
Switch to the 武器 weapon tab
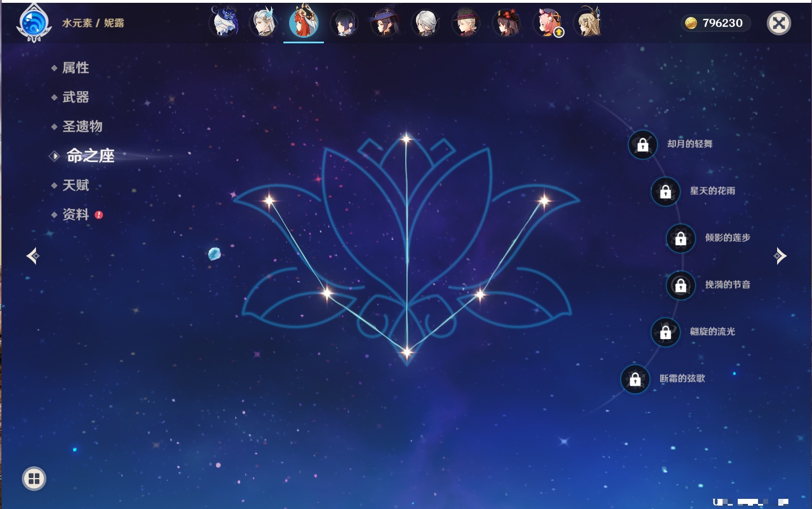click(x=75, y=97)
